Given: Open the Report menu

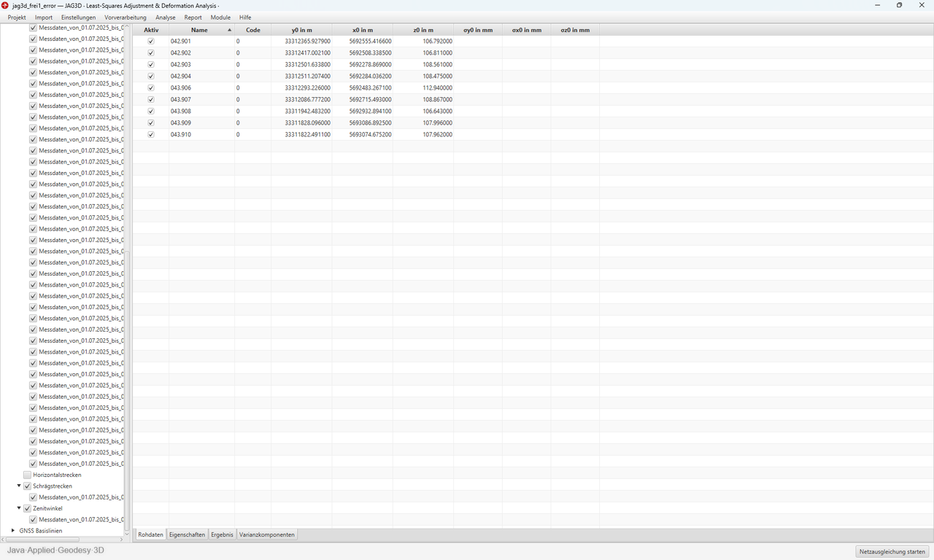Looking at the screenshot, I should click(x=193, y=17).
